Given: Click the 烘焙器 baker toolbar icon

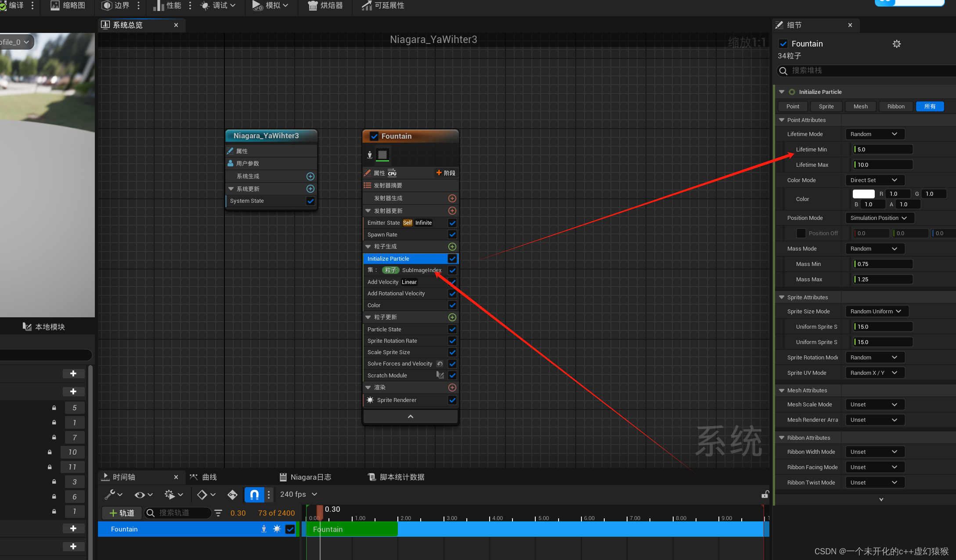Looking at the screenshot, I should coord(313,6).
